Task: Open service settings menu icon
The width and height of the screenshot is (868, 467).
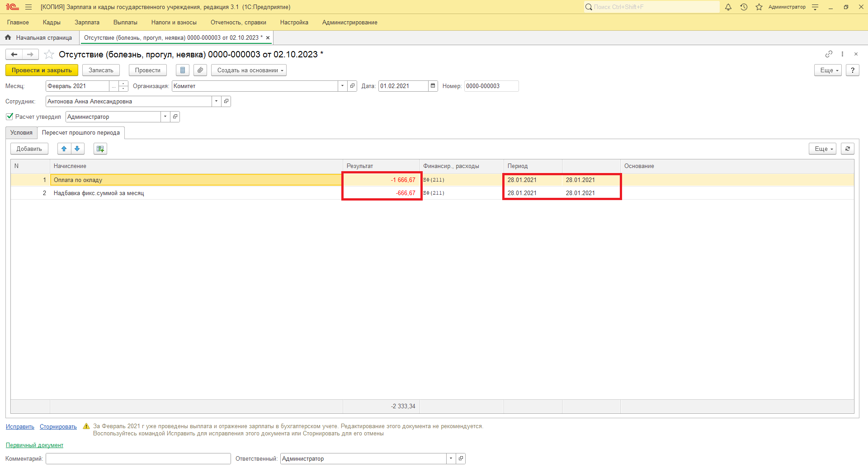Action: point(815,7)
